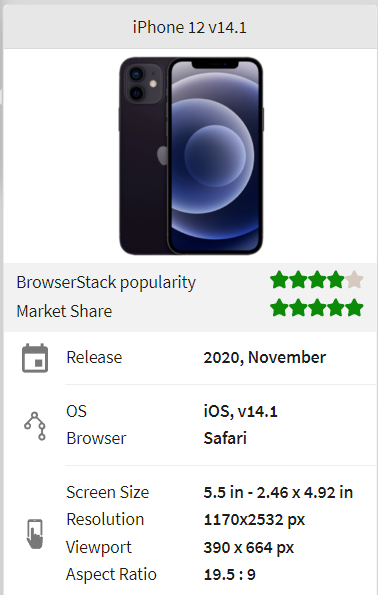Click the Market Share label
The height and width of the screenshot is (595, 378).
pyautogui.click(x=64, y=311)
